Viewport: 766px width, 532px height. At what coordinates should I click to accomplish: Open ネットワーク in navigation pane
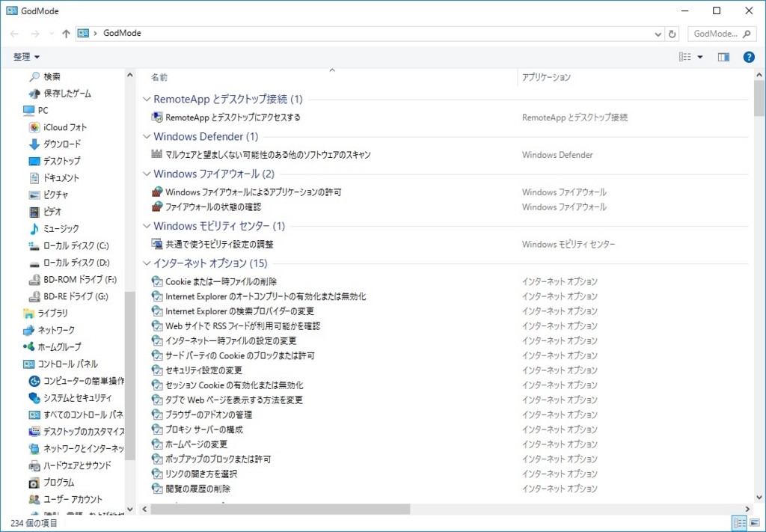56,330
